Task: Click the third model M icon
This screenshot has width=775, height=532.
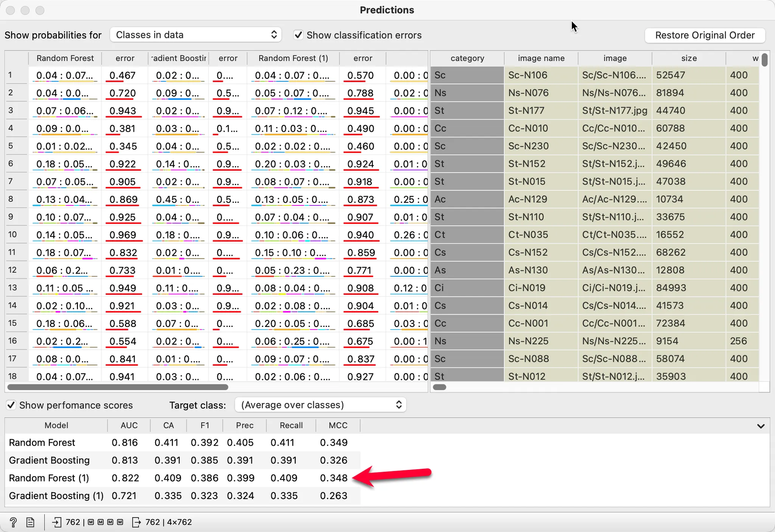Action: pos(110,522)
